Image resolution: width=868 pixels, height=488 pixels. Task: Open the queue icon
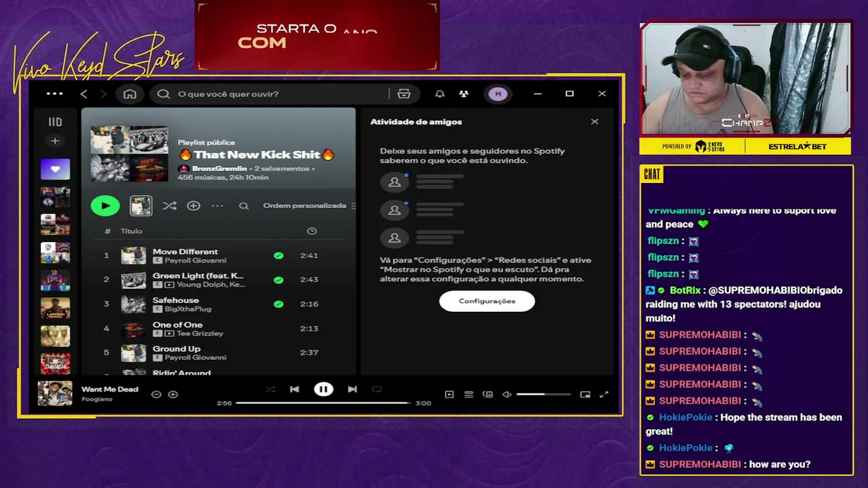(x=468, y=394)
